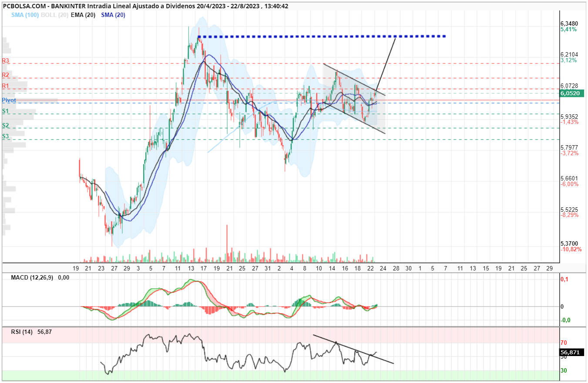Click the R2 resistance level label
Screen dimensions: 588x383
click(6, 75)
